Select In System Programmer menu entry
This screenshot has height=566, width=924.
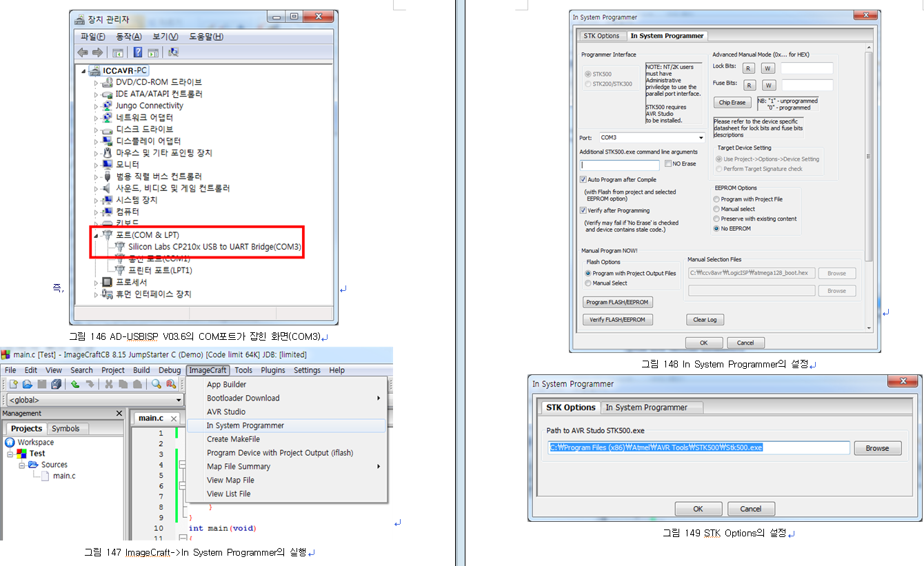tap(245, 425)
